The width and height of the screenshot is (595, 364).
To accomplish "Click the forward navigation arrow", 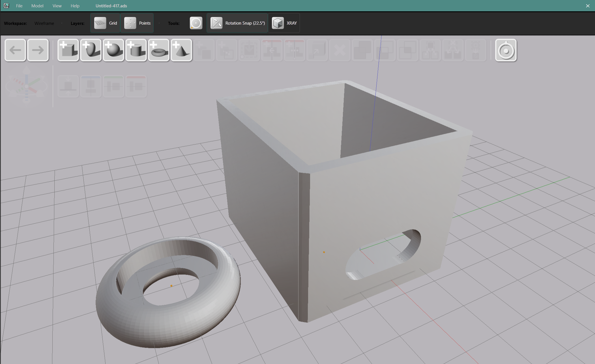I will [38, 50].
